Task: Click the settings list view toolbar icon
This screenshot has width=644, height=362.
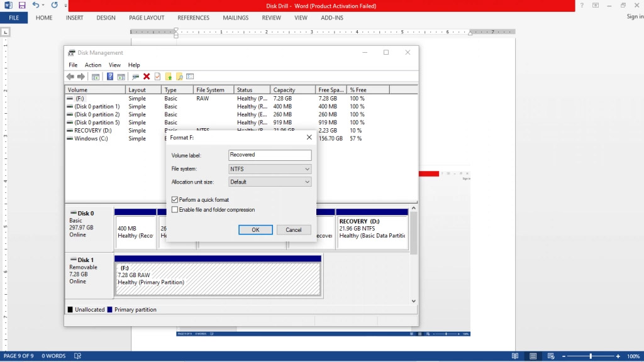Action: point(190,77)
